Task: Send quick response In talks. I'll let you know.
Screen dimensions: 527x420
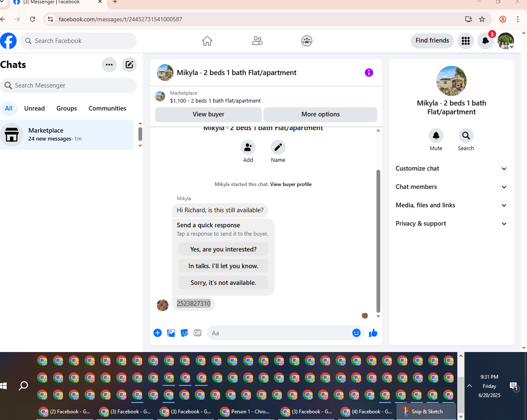Action: pos(223,266)
